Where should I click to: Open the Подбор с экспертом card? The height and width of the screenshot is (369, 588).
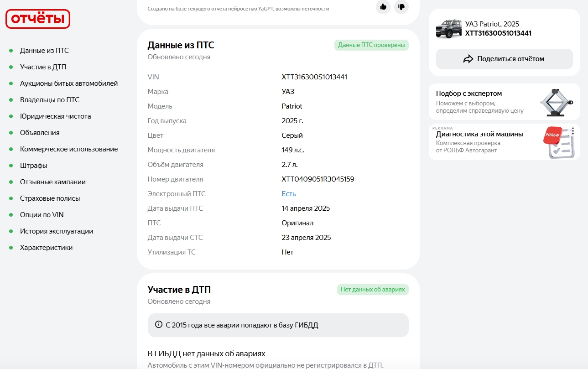(505, 102)
